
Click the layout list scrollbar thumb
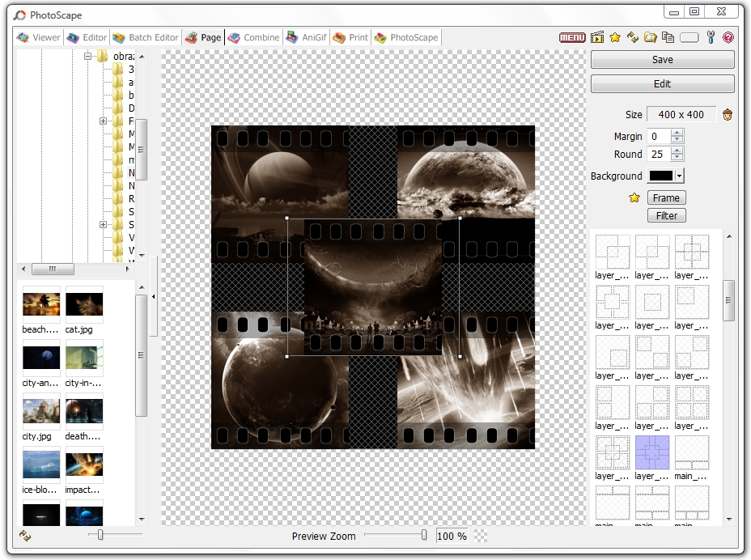728,300
